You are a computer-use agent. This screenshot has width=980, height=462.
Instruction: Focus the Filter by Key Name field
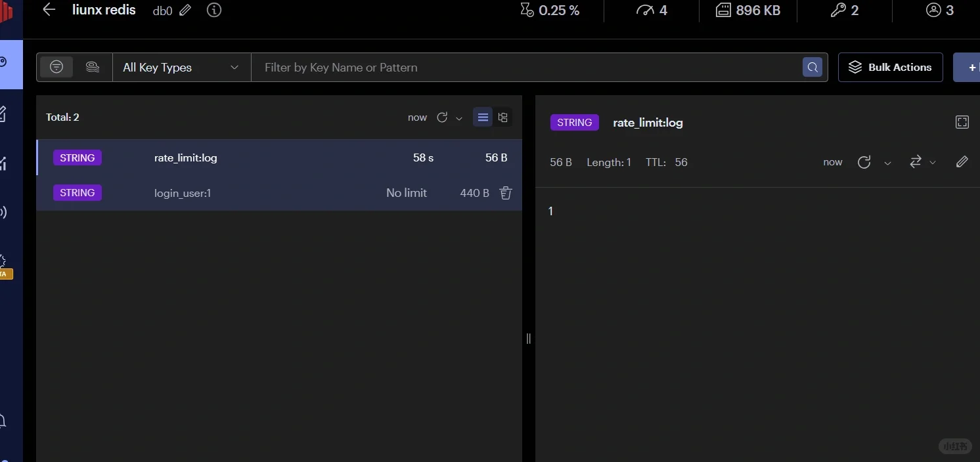click(525, 68)
